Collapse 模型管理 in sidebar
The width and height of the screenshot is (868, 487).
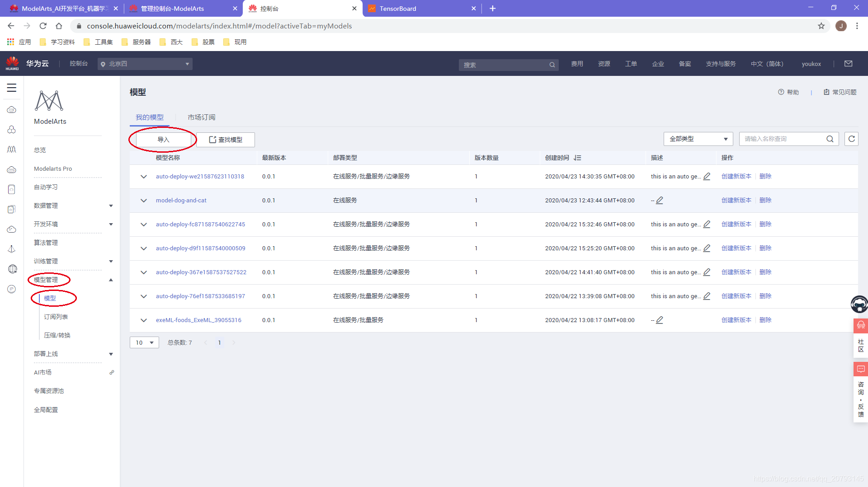click(111, 280)
